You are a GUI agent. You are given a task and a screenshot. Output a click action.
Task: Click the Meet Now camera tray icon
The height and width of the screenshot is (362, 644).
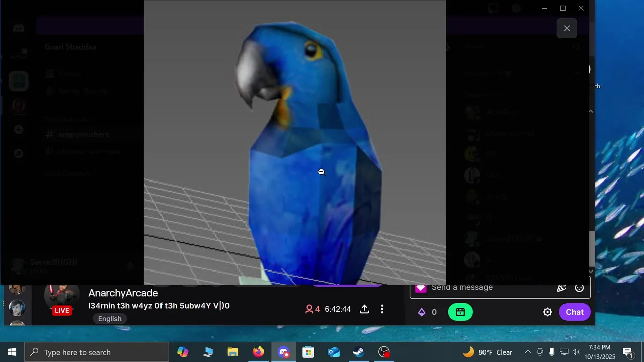pos(540,352)
